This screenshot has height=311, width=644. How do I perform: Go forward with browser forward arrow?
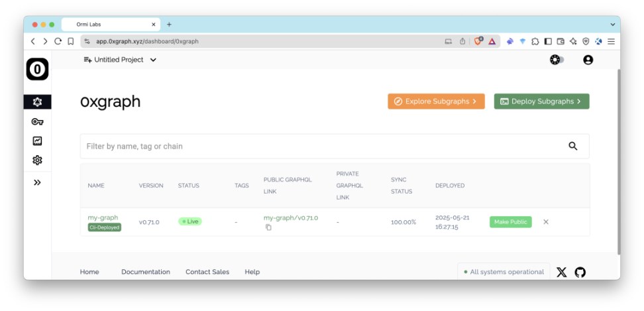coord(45,41)
